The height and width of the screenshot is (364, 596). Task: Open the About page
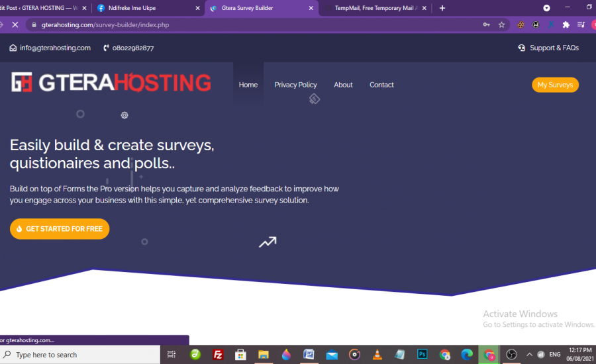343,85
